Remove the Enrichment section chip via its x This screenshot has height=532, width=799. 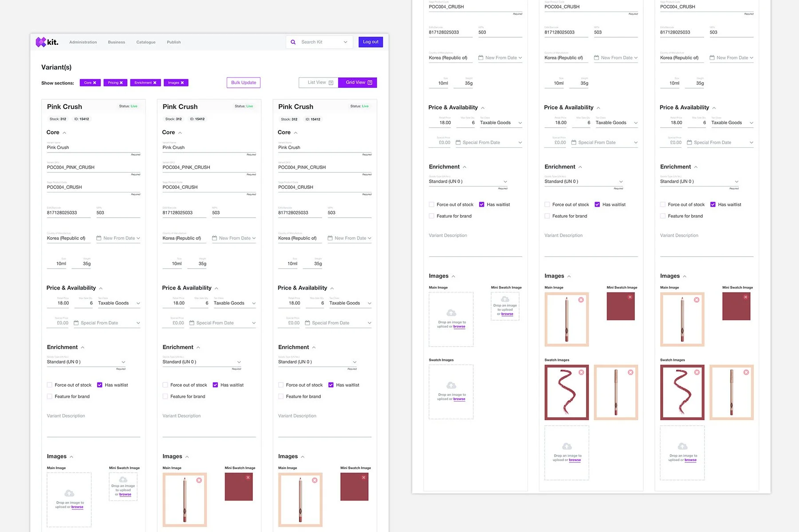(x=155, y=83)
